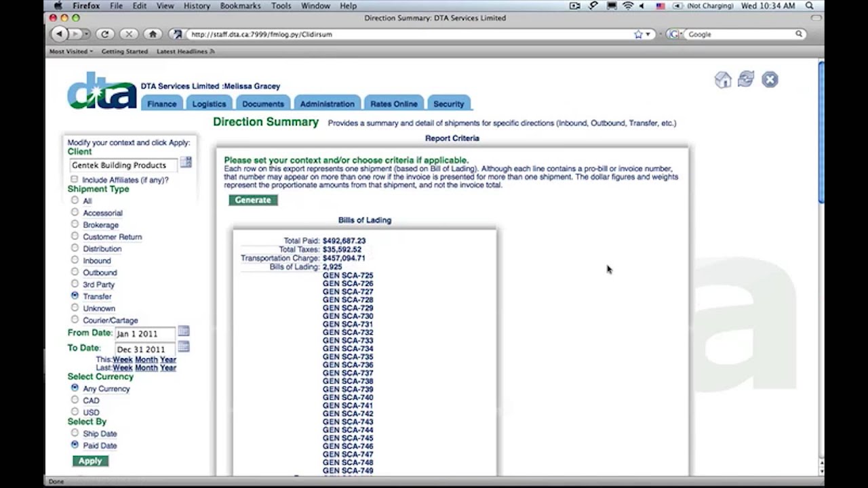This screenshot has width=868, height=488.
Task: Select the 3rd Party shipment type
Action: pos(75,284)
